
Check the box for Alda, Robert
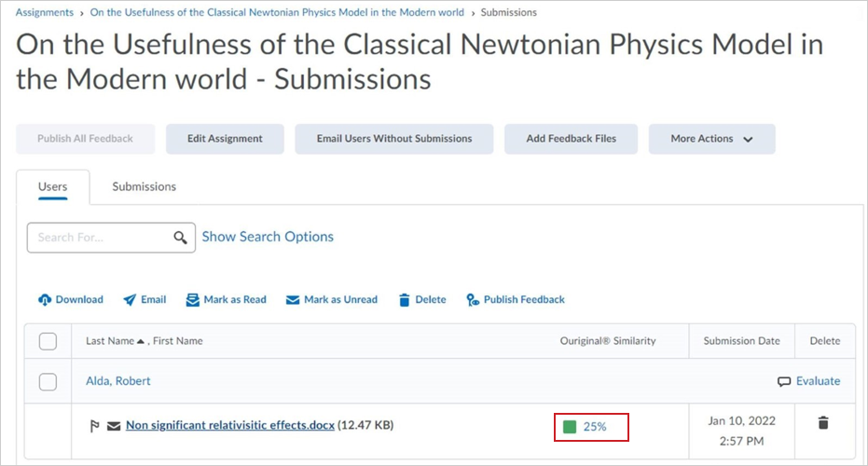[48, 381]
